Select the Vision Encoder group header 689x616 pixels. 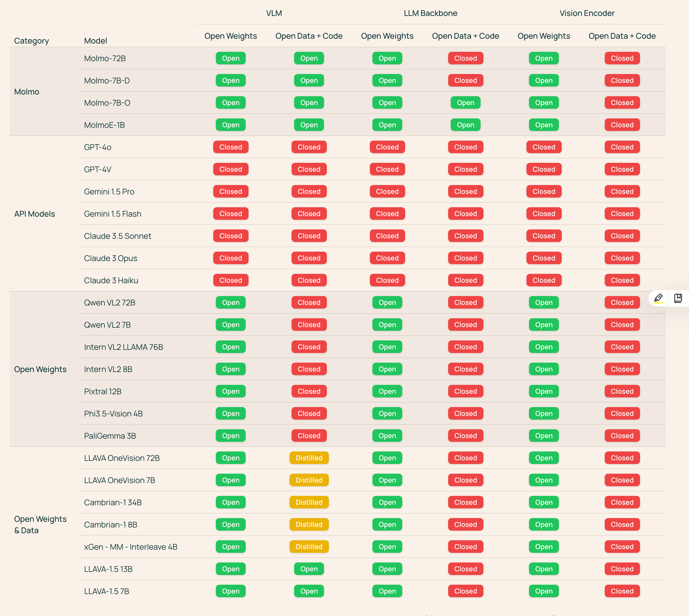tap(587, 13)
